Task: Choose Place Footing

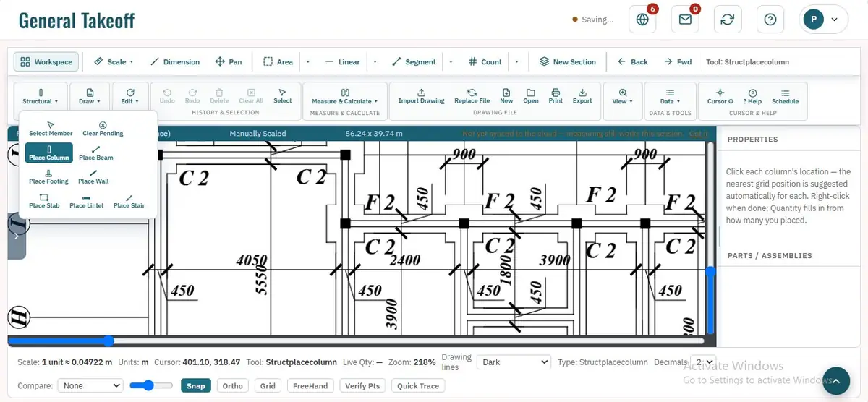Action: (x=48, y=176)
